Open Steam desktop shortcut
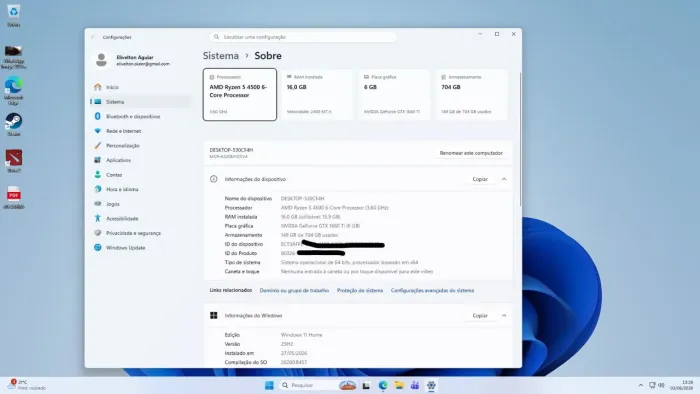The height and width of the screenshot is (394, 700). (13, 124)
